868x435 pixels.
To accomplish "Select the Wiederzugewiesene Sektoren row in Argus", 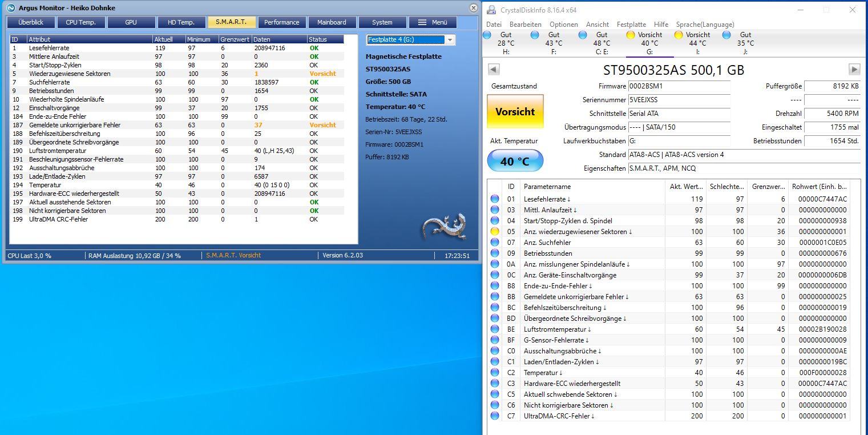I will point(177,74).
